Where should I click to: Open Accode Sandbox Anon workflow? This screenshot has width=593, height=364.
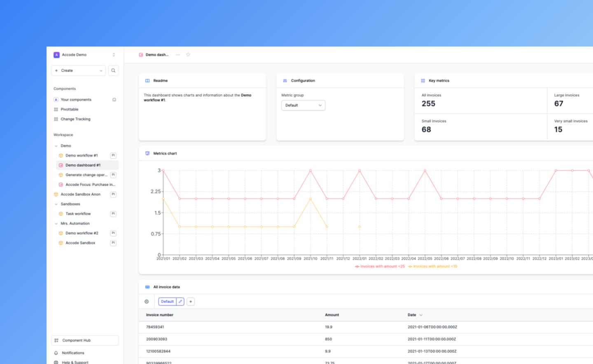(80, 194)
